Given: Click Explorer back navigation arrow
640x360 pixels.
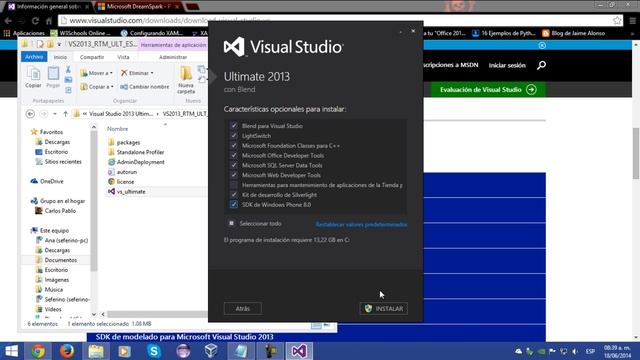Looking at the screenshot, I should (x=30, y=114).
